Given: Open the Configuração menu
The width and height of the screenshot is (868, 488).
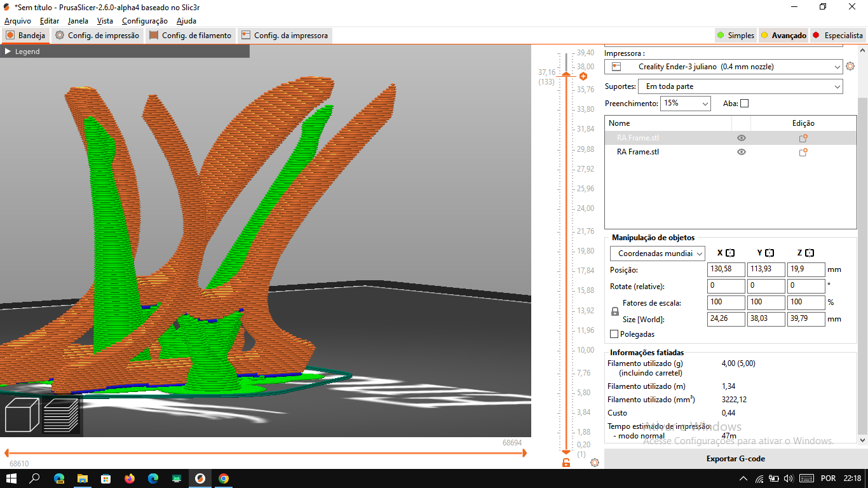Looking at the screenshot, I should [145, 21].
